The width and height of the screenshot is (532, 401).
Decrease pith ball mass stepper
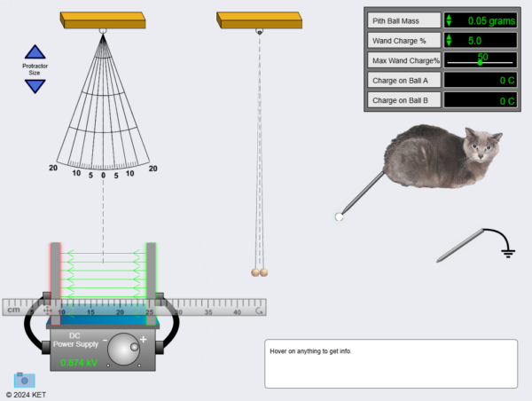pos(449,24)
